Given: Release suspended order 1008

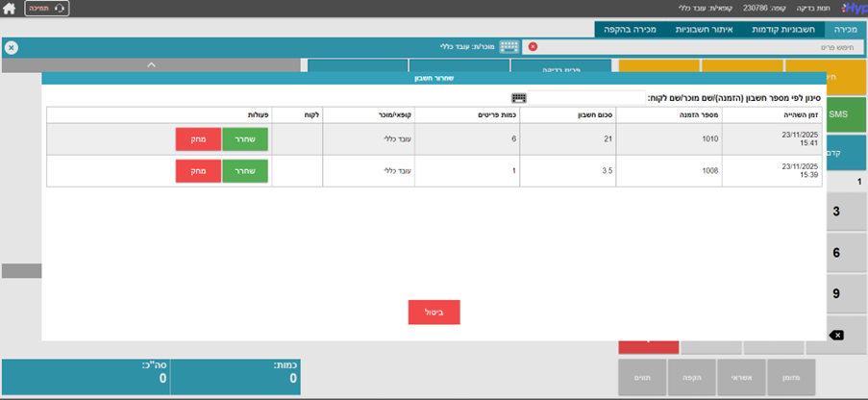Looking at the screenshot, I should tap(245, 171).
